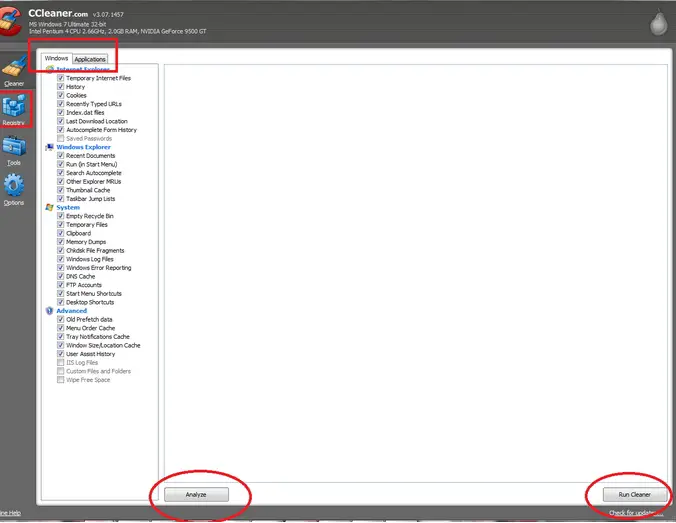Enable IIS Log Files checkbox
Image resolution: width=676 pixels, height=523 pixels.
pyautogui.click(x=61, y=363)
